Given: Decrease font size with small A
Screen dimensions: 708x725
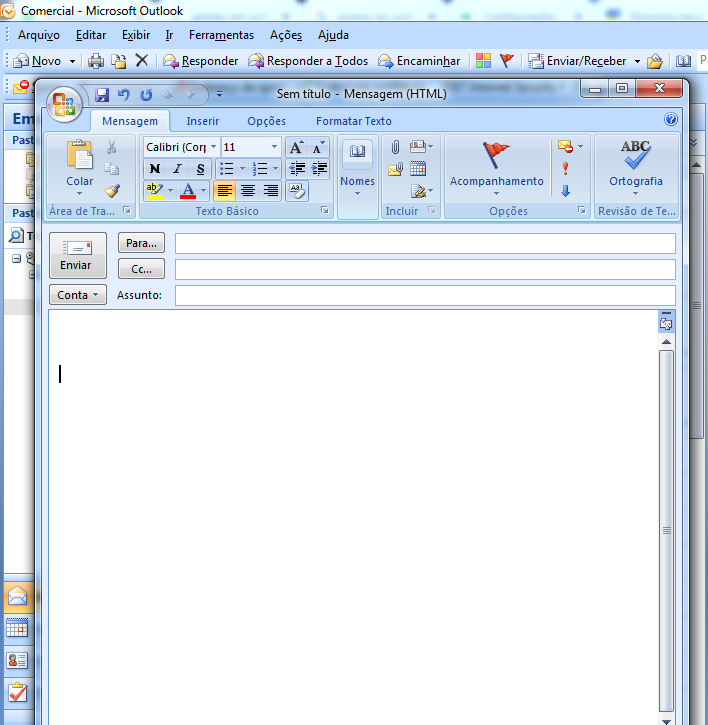Looking at the screenshot, I should click(318, 147).
